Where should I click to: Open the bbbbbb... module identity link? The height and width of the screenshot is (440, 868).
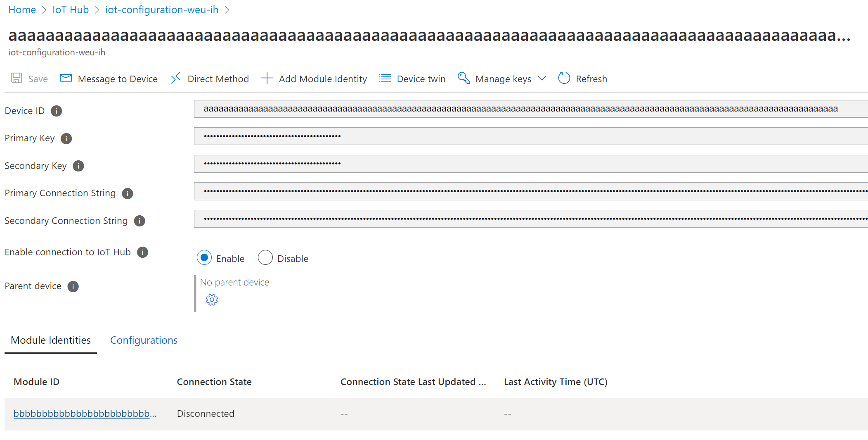tap(85, 414)
